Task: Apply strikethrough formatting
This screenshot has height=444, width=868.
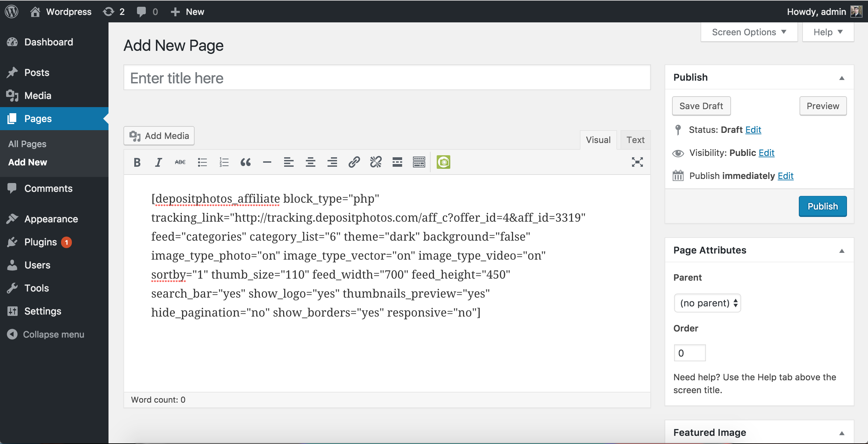Action: (x=180, y=162)
